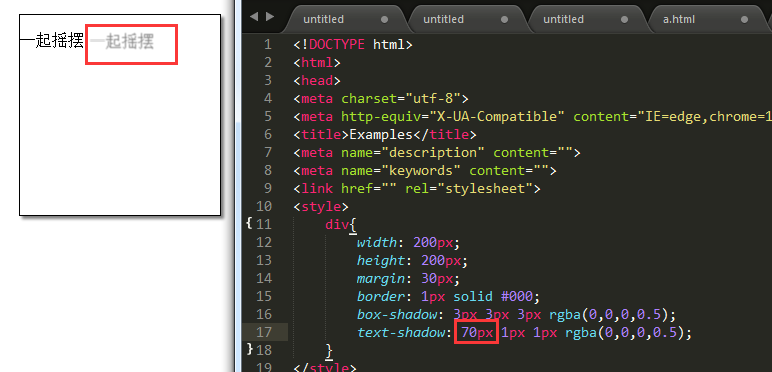Click the DOCTYPE keyword on line 1
Image resolution: width=772 pixels, height=372 pixels.
pos(337,45)
